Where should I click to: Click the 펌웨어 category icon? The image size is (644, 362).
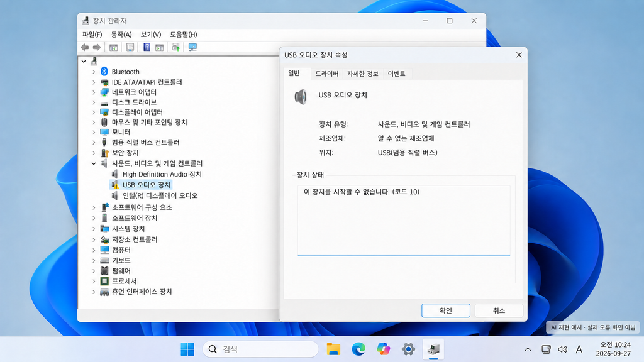click(104, 271)
